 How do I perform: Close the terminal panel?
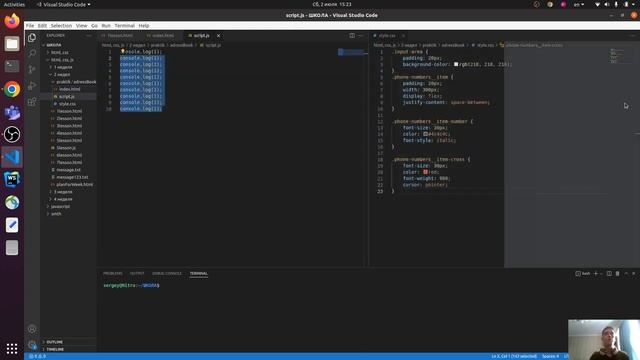click(x=633, y=273)
